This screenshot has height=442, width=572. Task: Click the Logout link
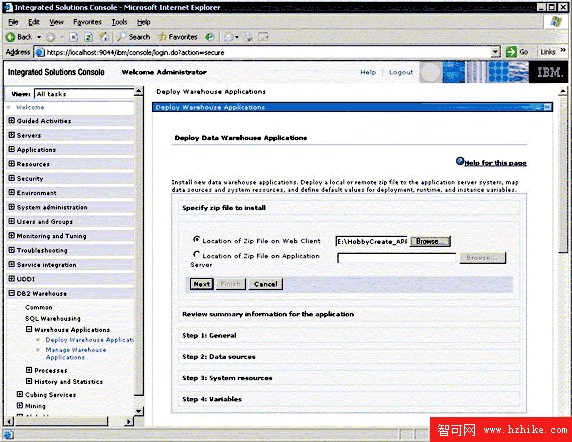coord(401,72)
